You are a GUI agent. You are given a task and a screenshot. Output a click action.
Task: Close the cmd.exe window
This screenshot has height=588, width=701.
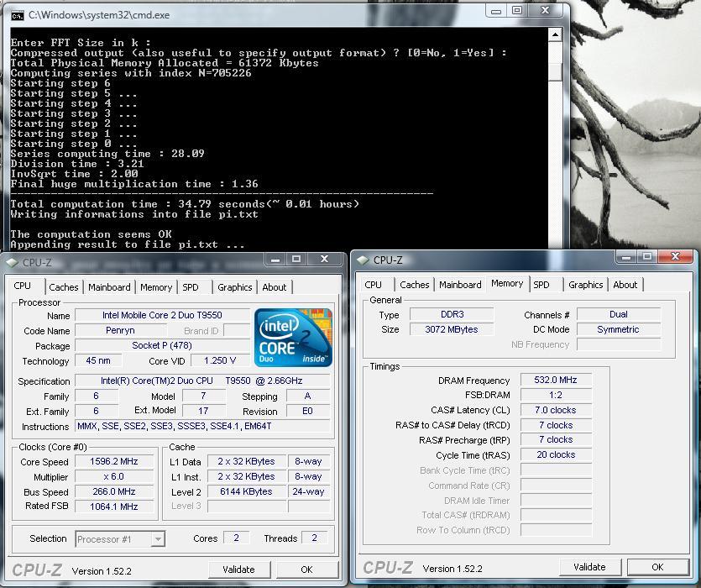pyautogui.click(x=546, y=11)
